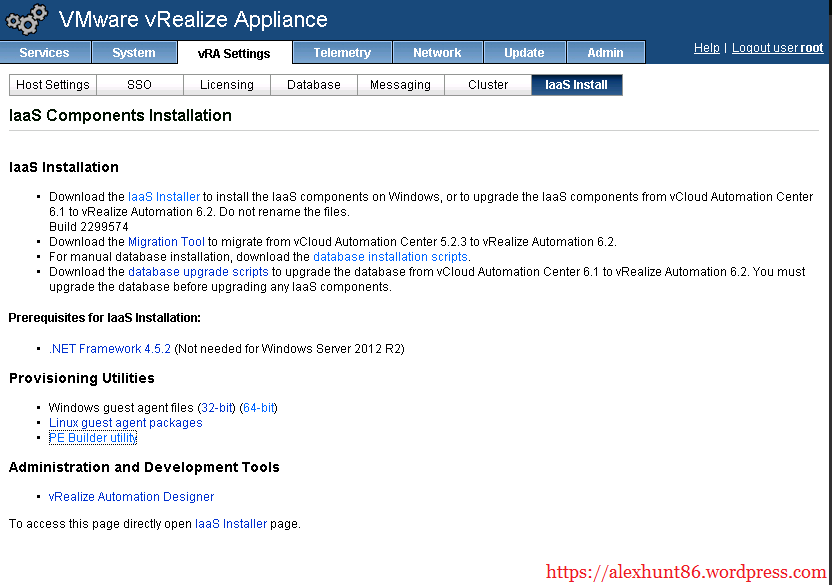Click the Help link

coord(706,48)
